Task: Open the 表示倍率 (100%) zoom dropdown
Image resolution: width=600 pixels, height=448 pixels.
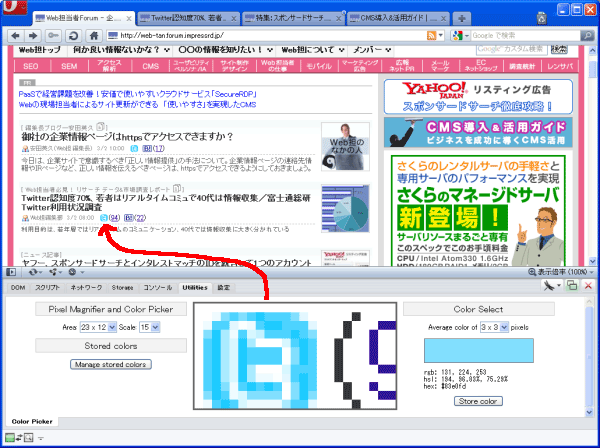Action: tap(561, 272)
